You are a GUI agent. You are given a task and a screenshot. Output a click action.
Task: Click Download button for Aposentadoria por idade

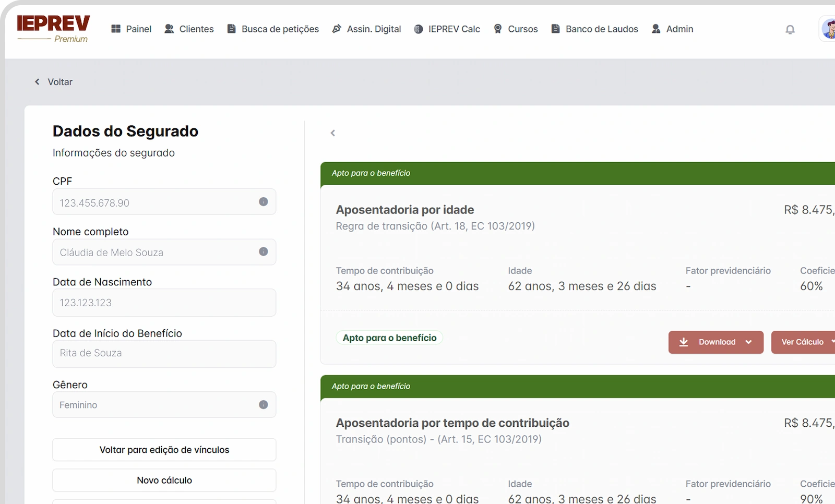click(x=716, y=342)
